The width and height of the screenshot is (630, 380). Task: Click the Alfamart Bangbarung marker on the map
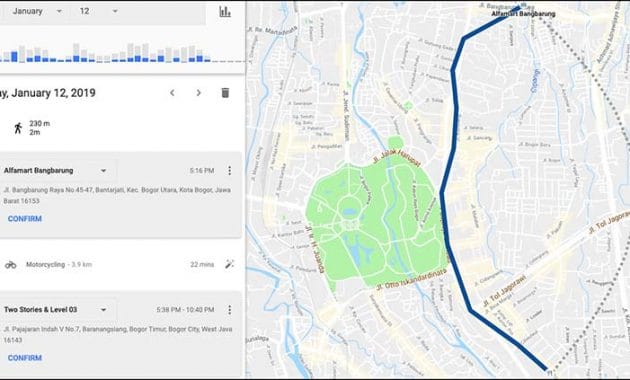[523, 6]
